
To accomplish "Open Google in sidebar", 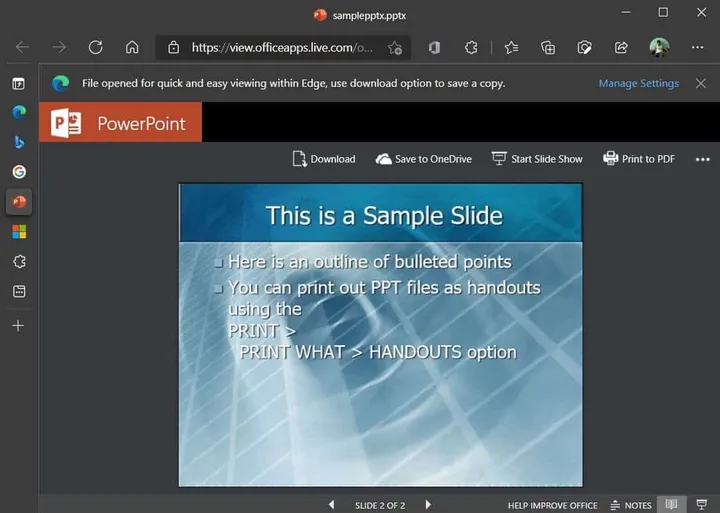I will tap(19, 172).
